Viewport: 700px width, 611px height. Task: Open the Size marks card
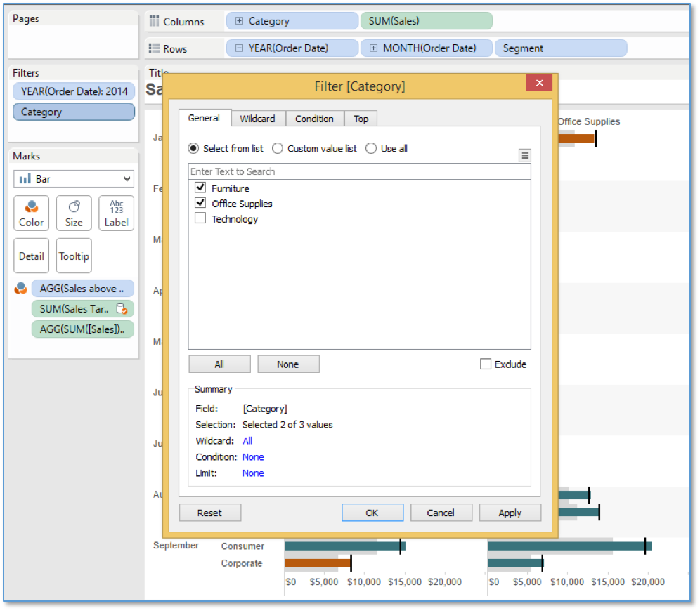(74, 213)
